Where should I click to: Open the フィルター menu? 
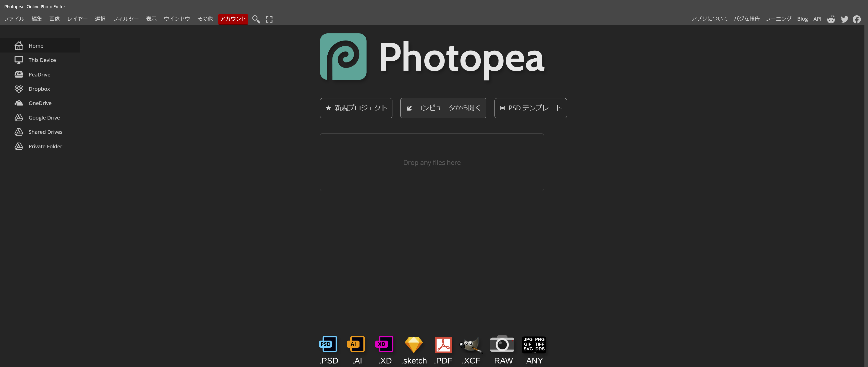(x=125, y=19)
